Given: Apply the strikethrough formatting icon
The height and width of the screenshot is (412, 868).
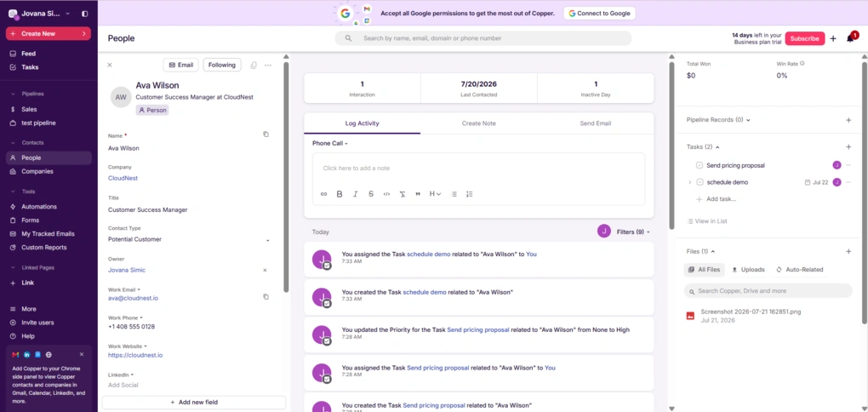Looking at the screenshot, I should [x=371, y=194].
